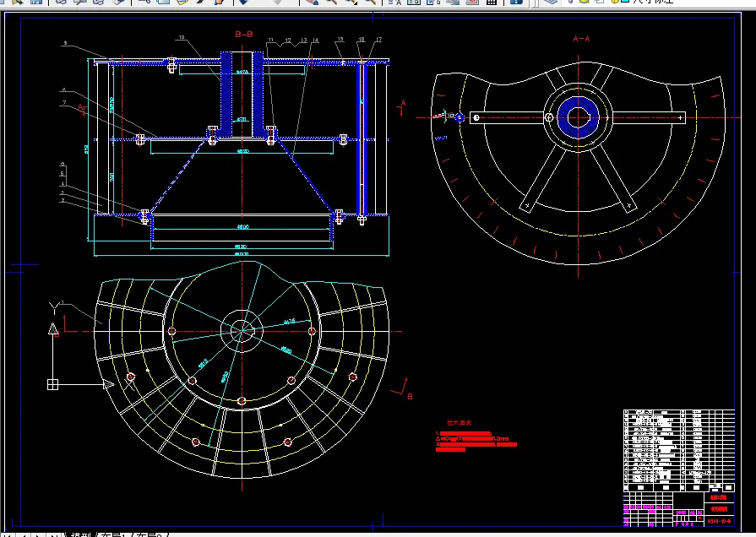Click the red A-A section title
756x537 pixels.
(581, 39)
